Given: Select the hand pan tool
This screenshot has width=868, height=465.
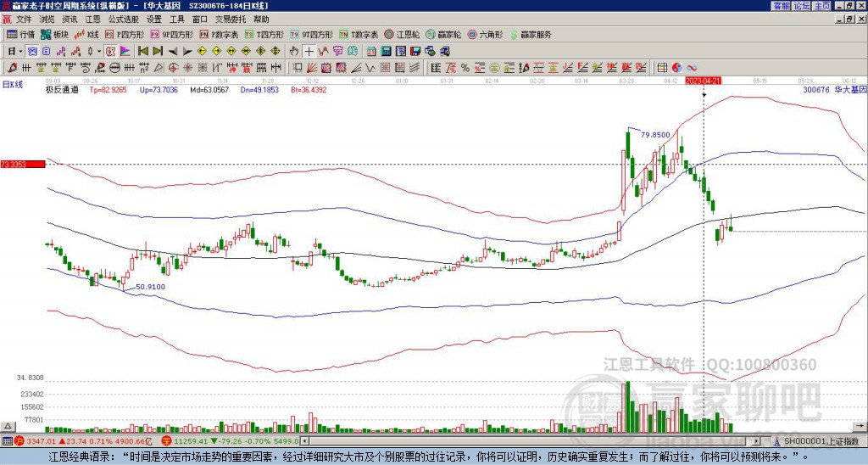Looking at the screenshot, I should (294, 52).
